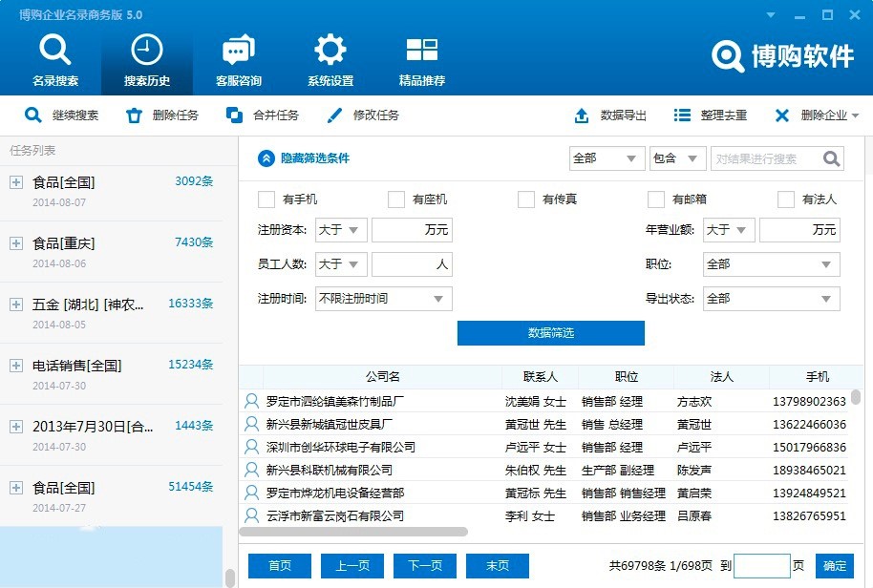This screenshot has width=873, height=588.
Task: Expand the 职位 dropdown
Action: 771,264
